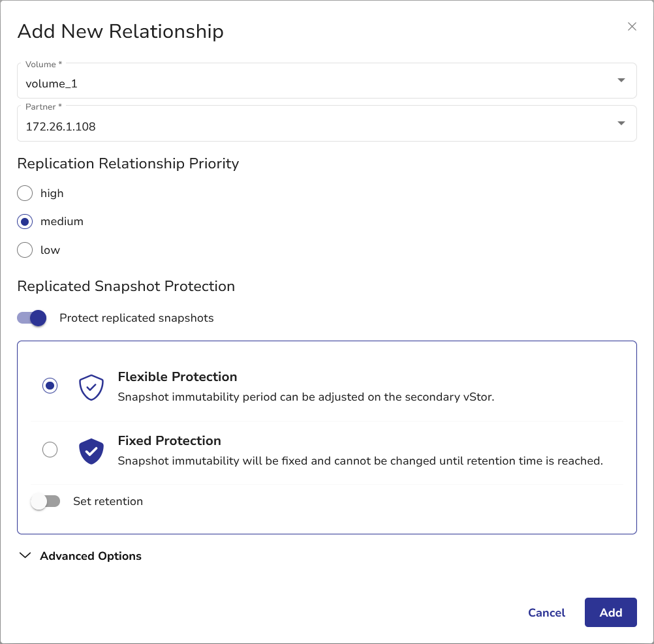Click the Cancel button
654x644 pixels.
pos(546,613)
